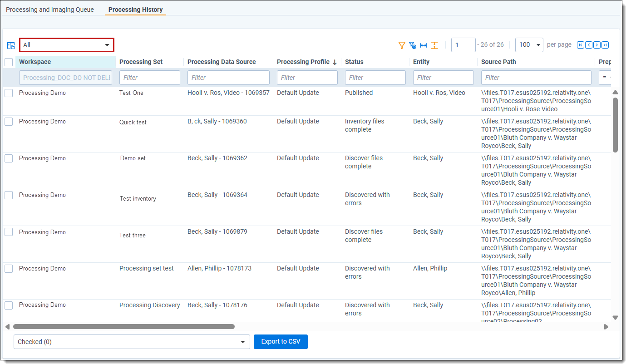Viewport: 626px width, 364px height.
Task: Click the clear all filters icon
Action: tap(412, 45)
